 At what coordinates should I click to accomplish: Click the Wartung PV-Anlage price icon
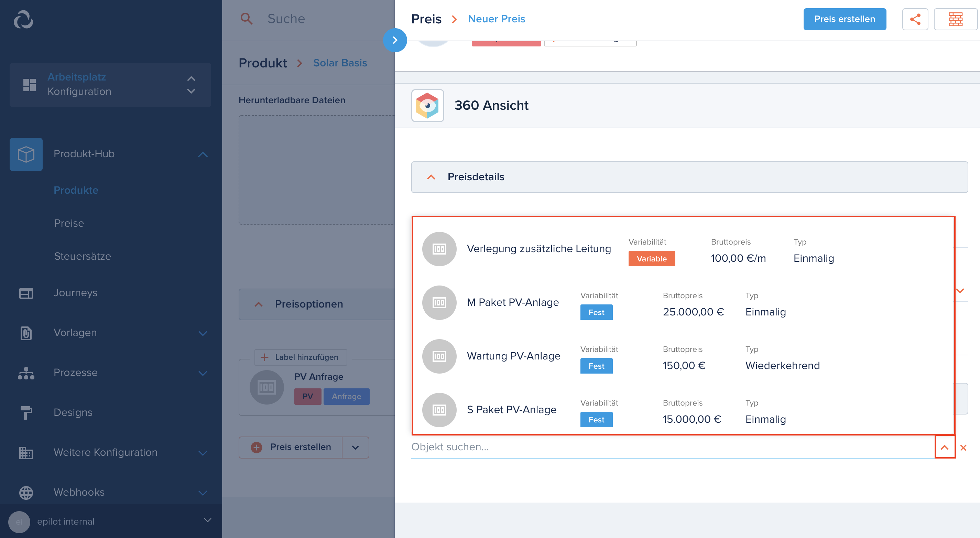click(439, 356)
